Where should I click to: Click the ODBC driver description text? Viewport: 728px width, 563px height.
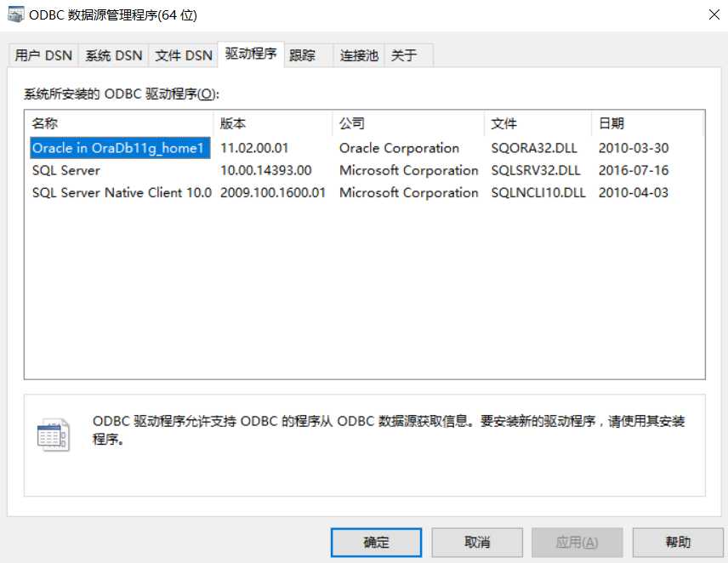[389, 429]
